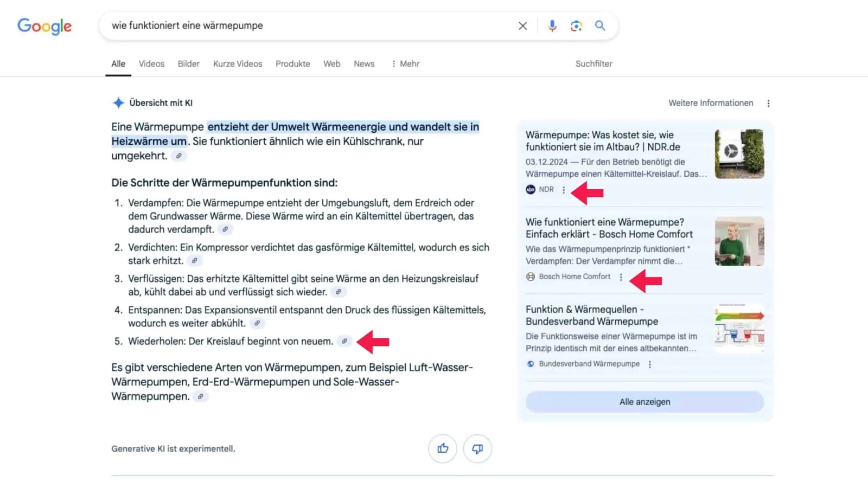The image size is (868, 488).
Task: Click the NDR article thumbnail image
Action: [739, 154]
